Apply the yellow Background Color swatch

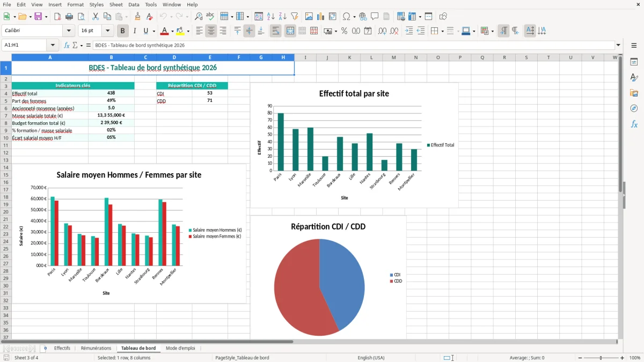180,31
